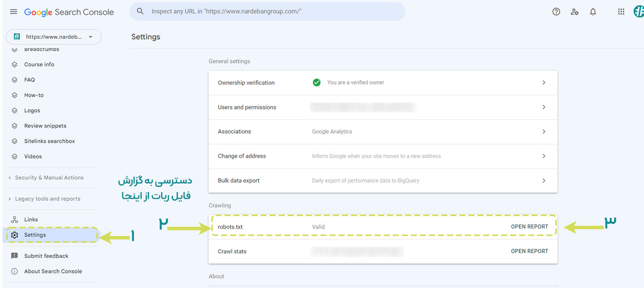644x288 pixels.
Task: Select Videos in the sidebar
Action: [33, 157]
